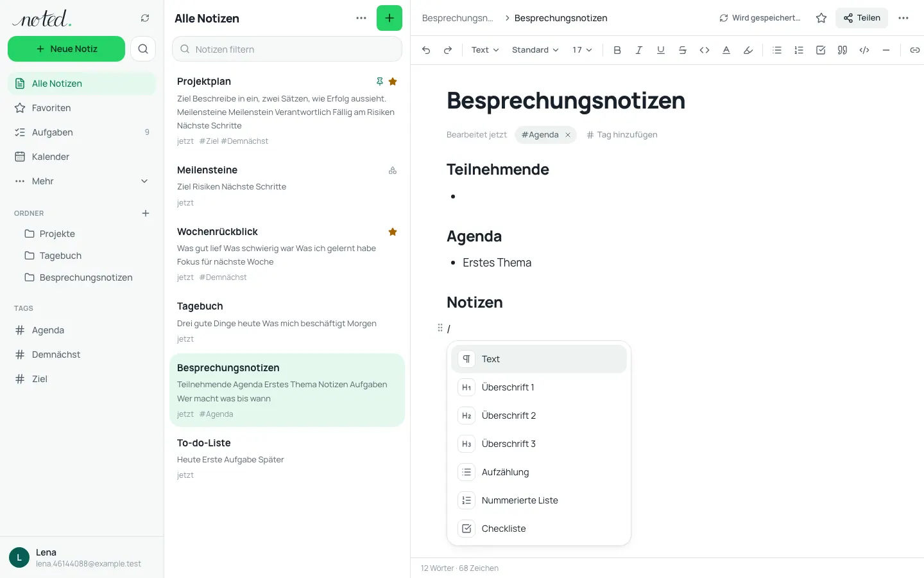The height and width of the screenshot is (578, 924).
Task: Insert a horizontal divider line
Action: point(886,50)
